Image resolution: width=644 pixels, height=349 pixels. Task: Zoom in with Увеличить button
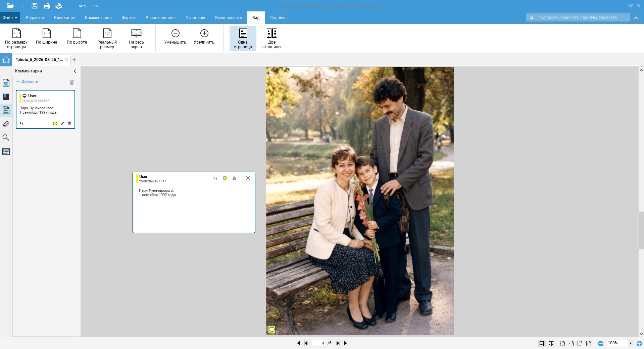tap(204, 37)
